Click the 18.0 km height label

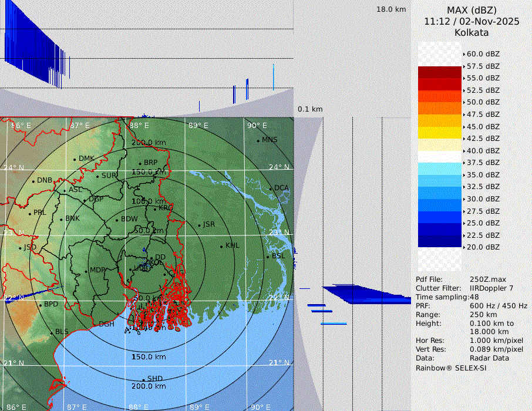(391, 9)
